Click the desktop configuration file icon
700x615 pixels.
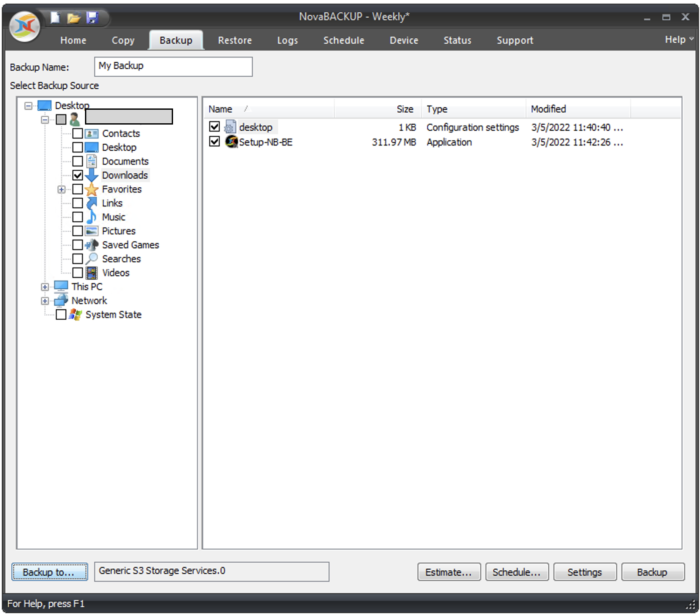230,127
